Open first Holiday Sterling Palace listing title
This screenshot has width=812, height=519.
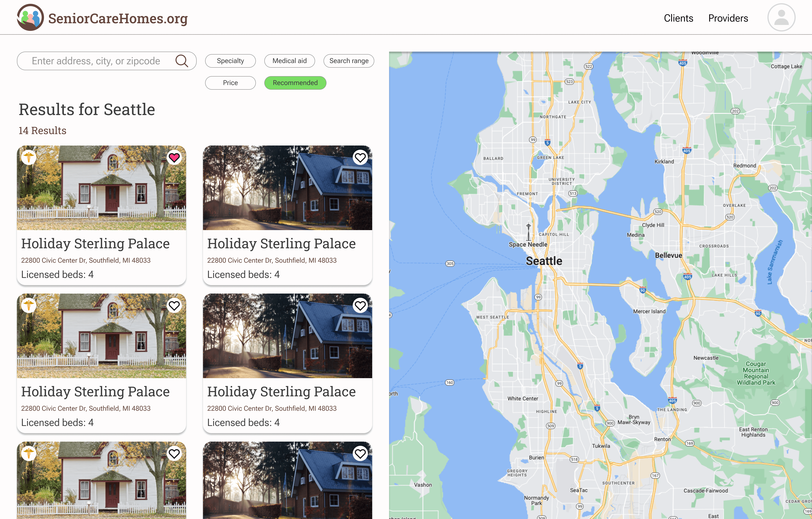pyautogui.click(x=95, y=243)
